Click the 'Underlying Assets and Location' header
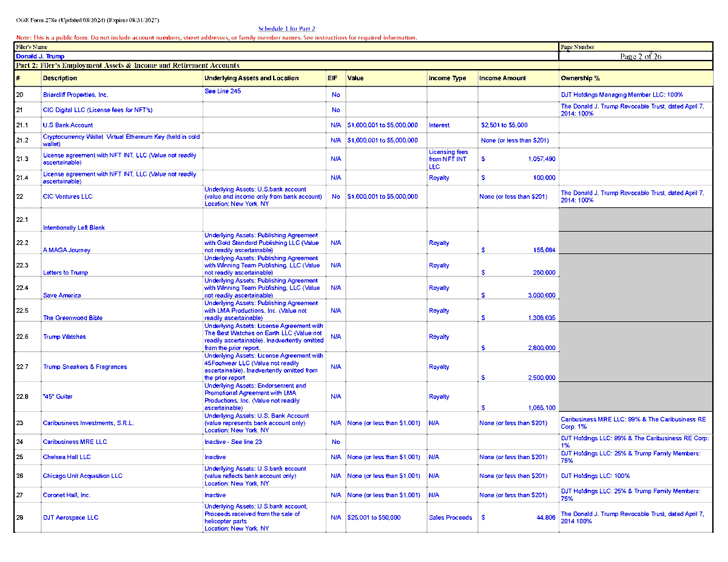 [251, 78]
